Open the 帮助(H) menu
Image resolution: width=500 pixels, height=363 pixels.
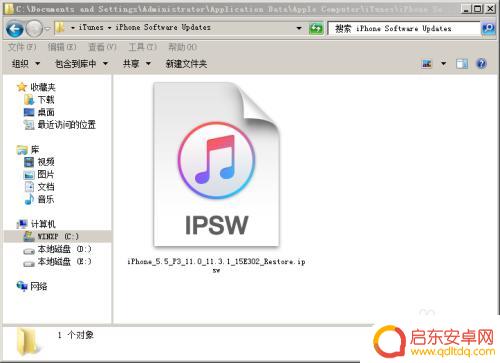point(183,47)
